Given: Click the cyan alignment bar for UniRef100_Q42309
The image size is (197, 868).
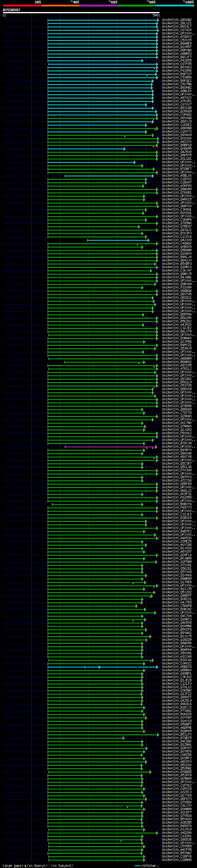Looking at the screenshot, I should coord(118,240).
